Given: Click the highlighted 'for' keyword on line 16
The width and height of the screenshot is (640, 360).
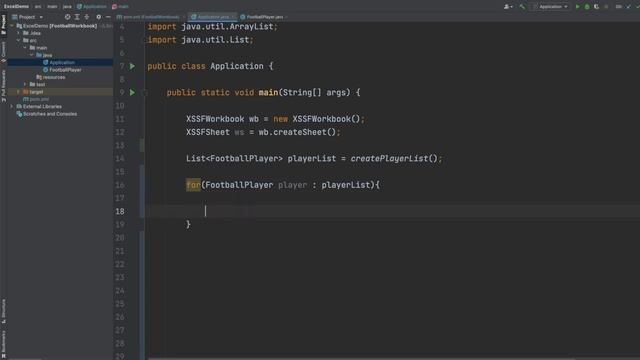Looking at the screenshot, I should click(193, 185).
